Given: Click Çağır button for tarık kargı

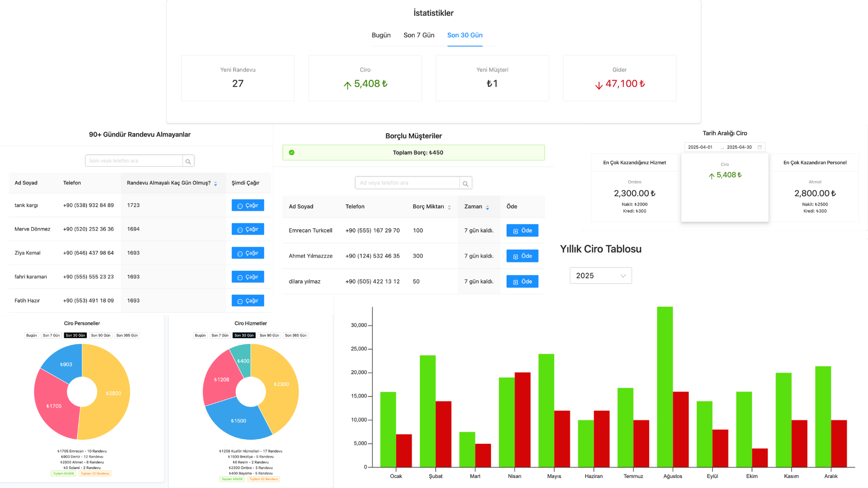Looking at the screenshot, I should (247, 206).
